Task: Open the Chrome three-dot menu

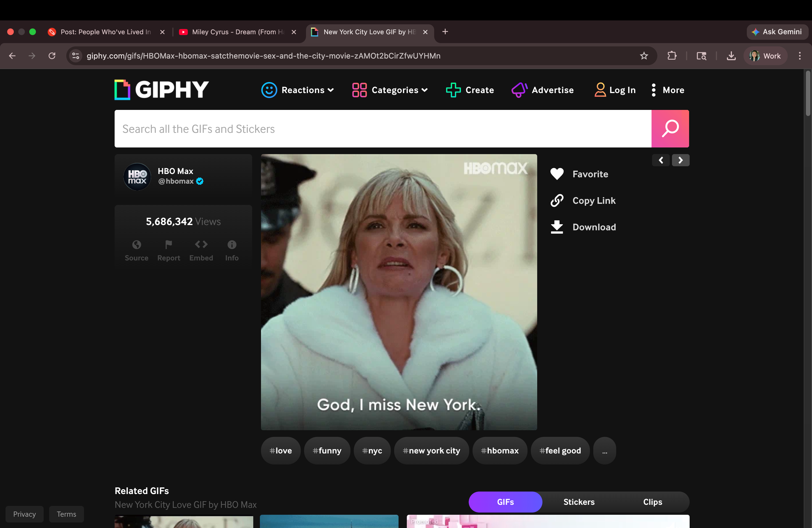Action: 800,56
